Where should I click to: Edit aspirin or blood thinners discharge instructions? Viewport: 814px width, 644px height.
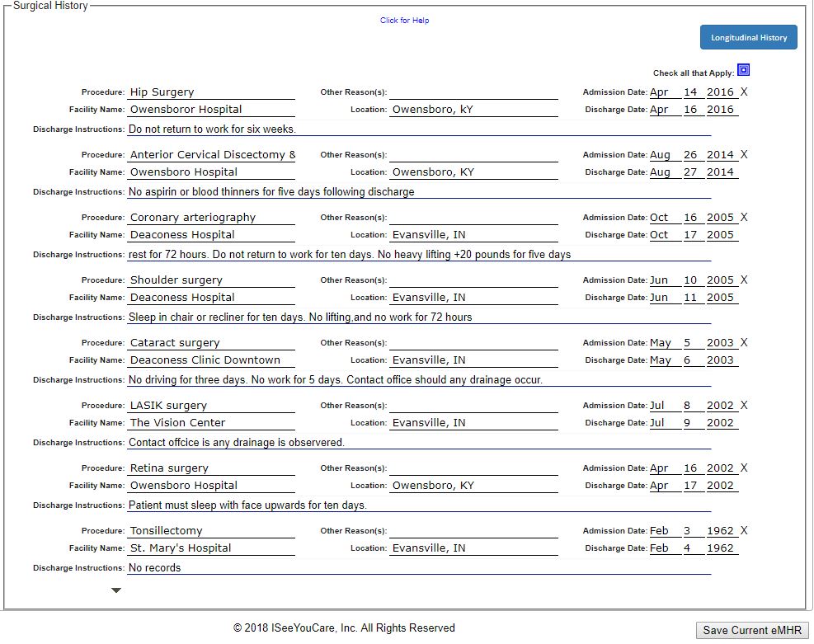coord(420,192)
